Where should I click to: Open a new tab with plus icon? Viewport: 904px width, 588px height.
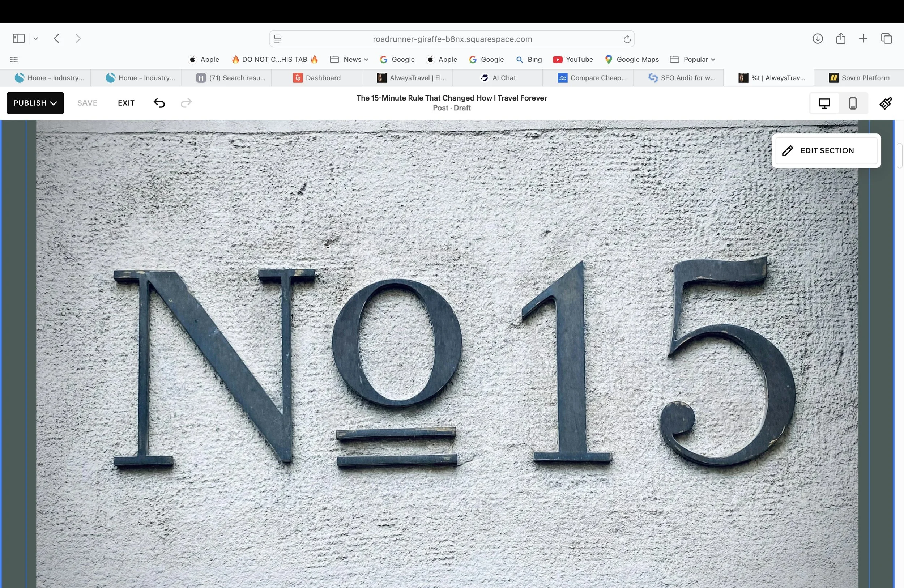pyautogui.click(x=863, y=38)
